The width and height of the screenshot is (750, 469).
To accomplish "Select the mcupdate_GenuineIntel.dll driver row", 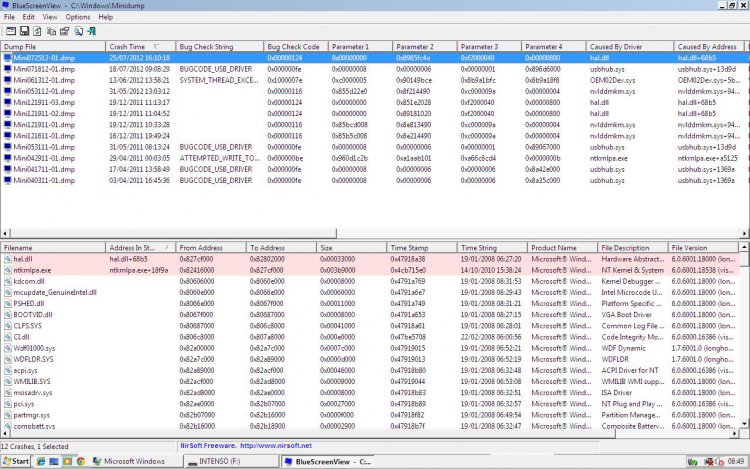I will point(369,292).
